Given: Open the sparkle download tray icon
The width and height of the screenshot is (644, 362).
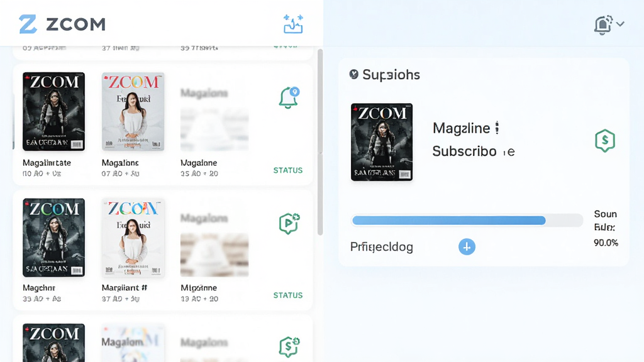Looking at the screenshot, I should click(293, 25).
